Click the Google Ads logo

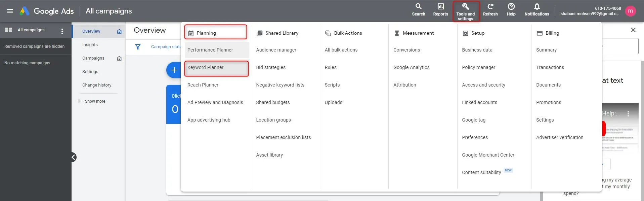(x=47, y=11)
